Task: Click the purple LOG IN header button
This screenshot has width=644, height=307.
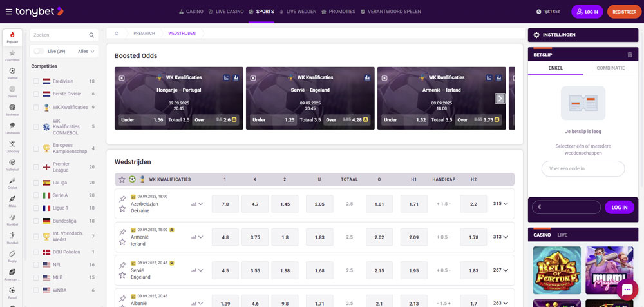Action: point(587,12)
